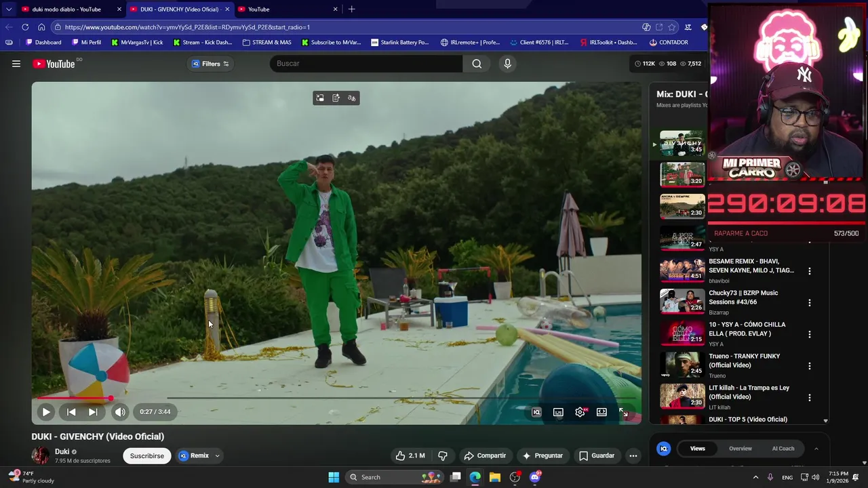Go to browser home page
868x488 pixels.
41,27
